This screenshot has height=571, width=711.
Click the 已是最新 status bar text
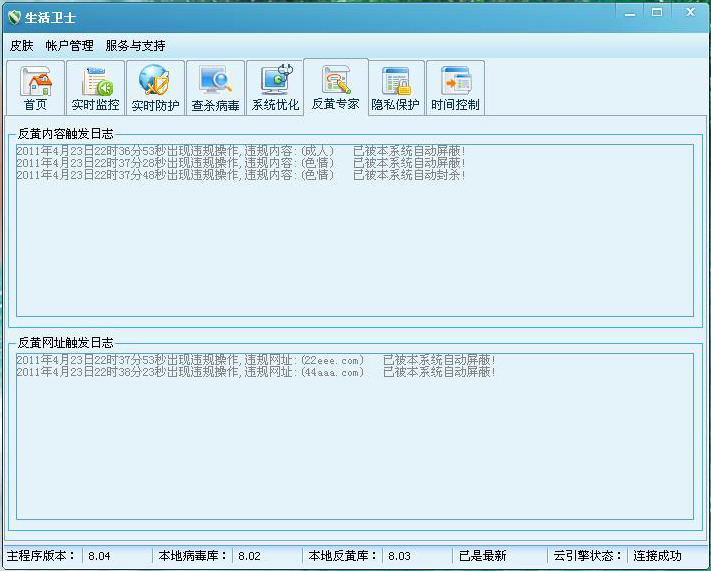click(482, 556)
